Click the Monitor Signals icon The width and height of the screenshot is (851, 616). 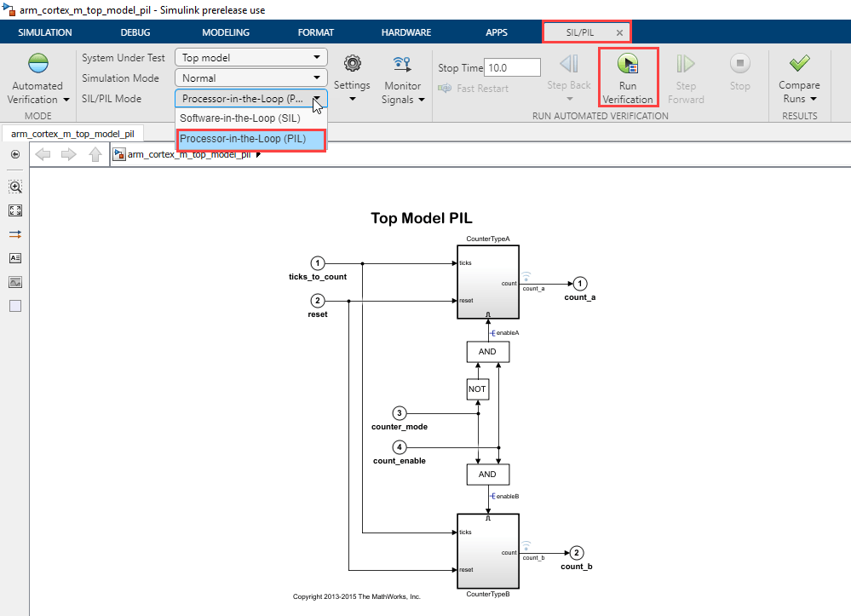click(402, 64)
